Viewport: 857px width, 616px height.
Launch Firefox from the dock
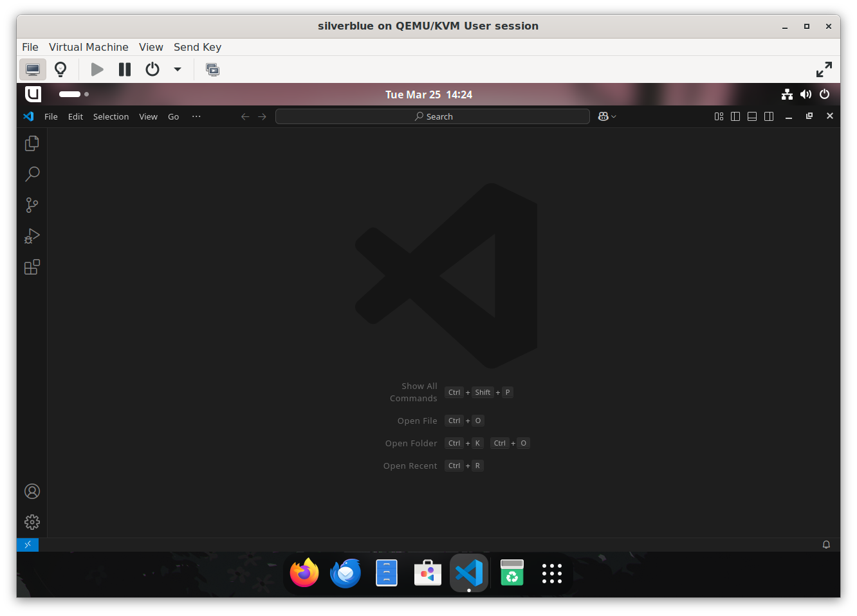click(304, 573)
